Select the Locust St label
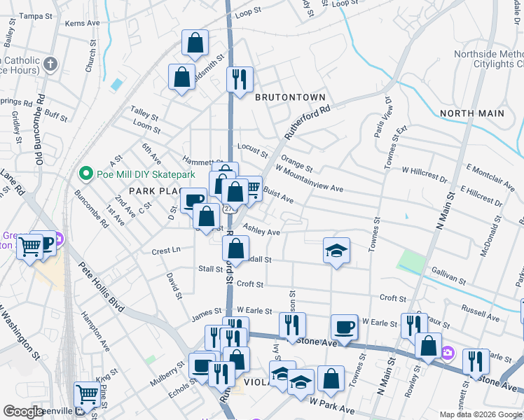This screenshot has width=524, height=420. pos(253,150)
